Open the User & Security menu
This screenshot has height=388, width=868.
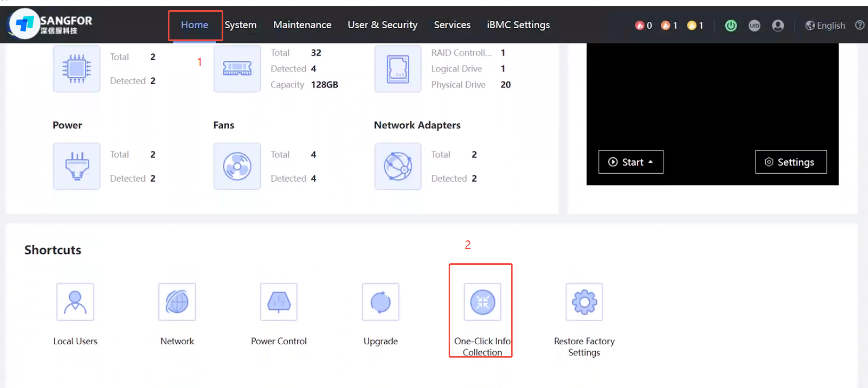(382, 25)
